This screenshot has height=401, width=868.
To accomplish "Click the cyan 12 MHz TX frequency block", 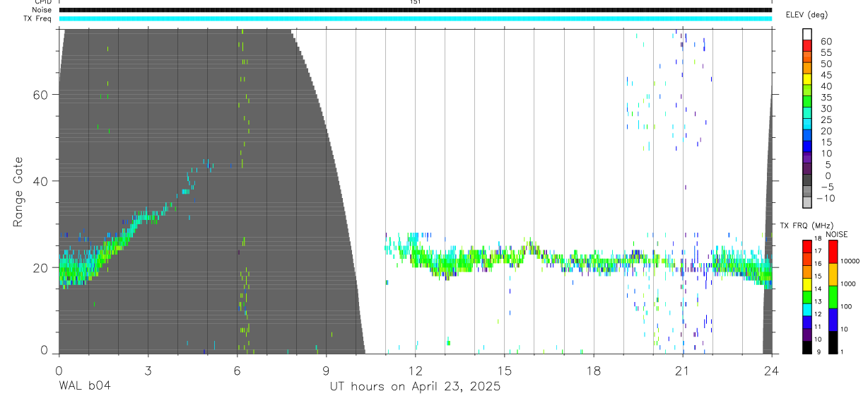I will (807, 309).
